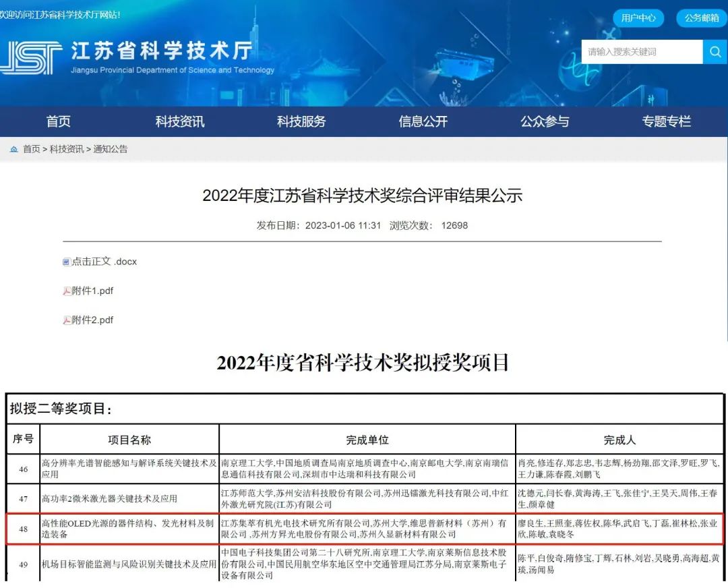
Task: Click project name 高功率2微米激光器关键技术及应用
Action: (x=110, y=499)
